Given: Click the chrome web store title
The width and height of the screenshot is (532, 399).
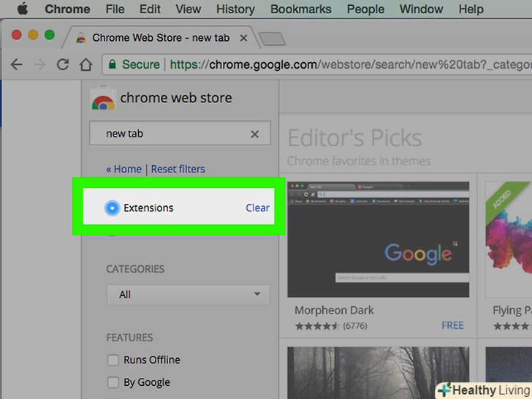Looking at the screenshot, I should [x=176, y=98].
